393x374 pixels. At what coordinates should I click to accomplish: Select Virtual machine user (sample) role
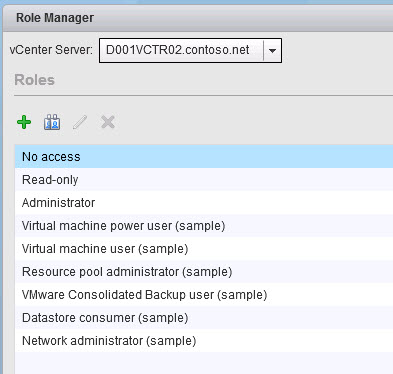tap(204, 249)
